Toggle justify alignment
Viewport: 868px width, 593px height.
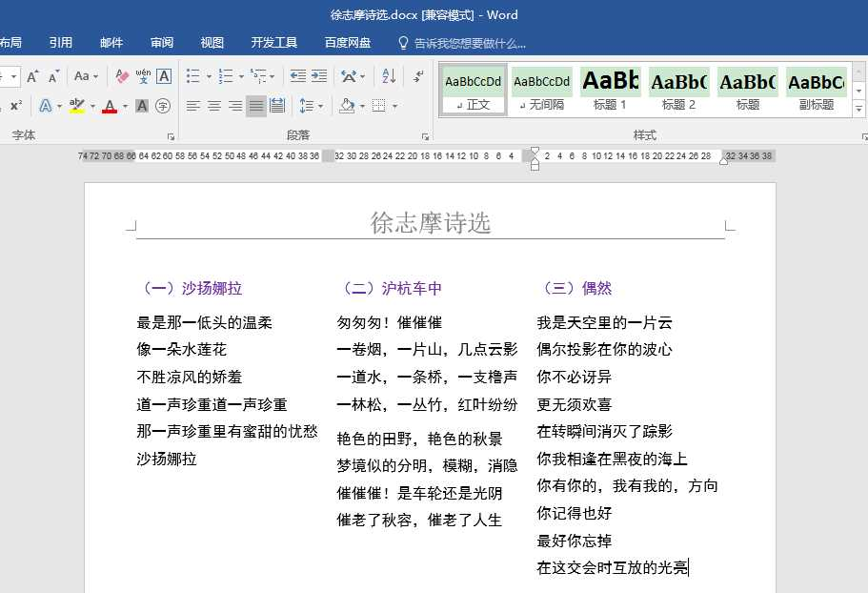click(x=256, y=106)
